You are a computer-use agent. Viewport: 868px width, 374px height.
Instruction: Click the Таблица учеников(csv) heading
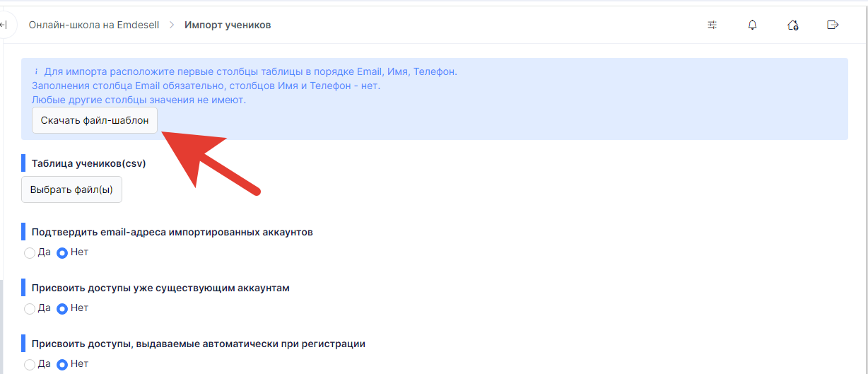click(x=88, y=163)
